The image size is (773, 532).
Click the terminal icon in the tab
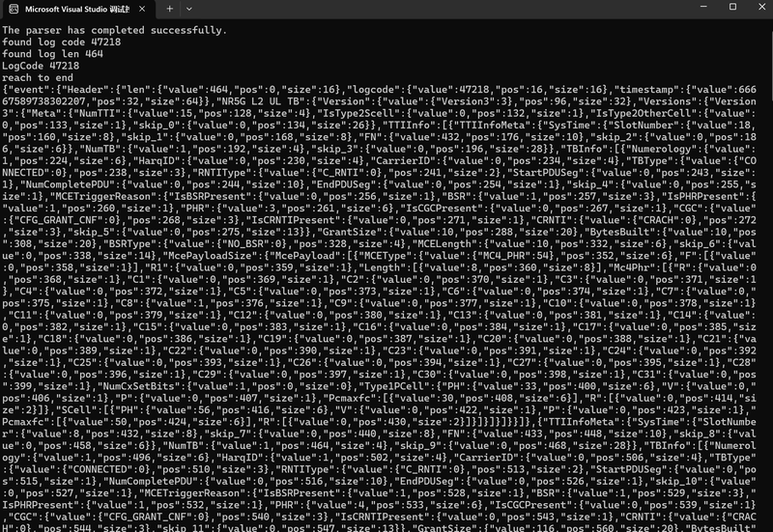pos(14,9)
